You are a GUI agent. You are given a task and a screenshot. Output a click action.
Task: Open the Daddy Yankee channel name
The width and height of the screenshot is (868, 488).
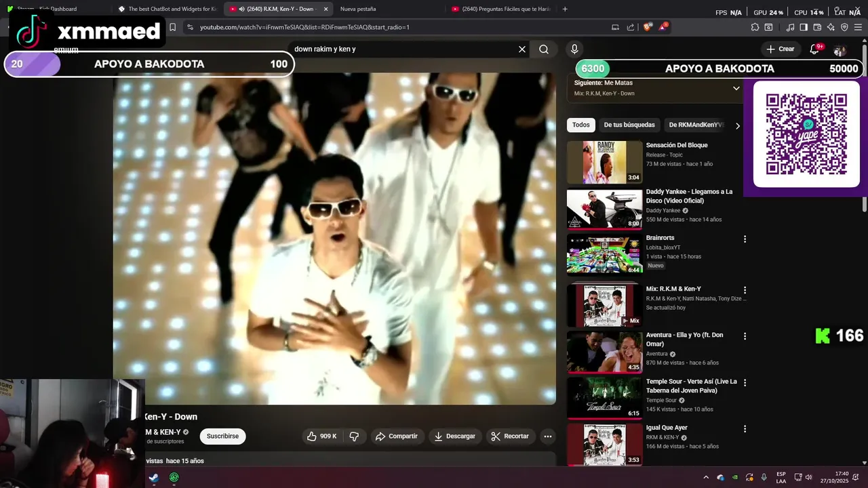663,211
